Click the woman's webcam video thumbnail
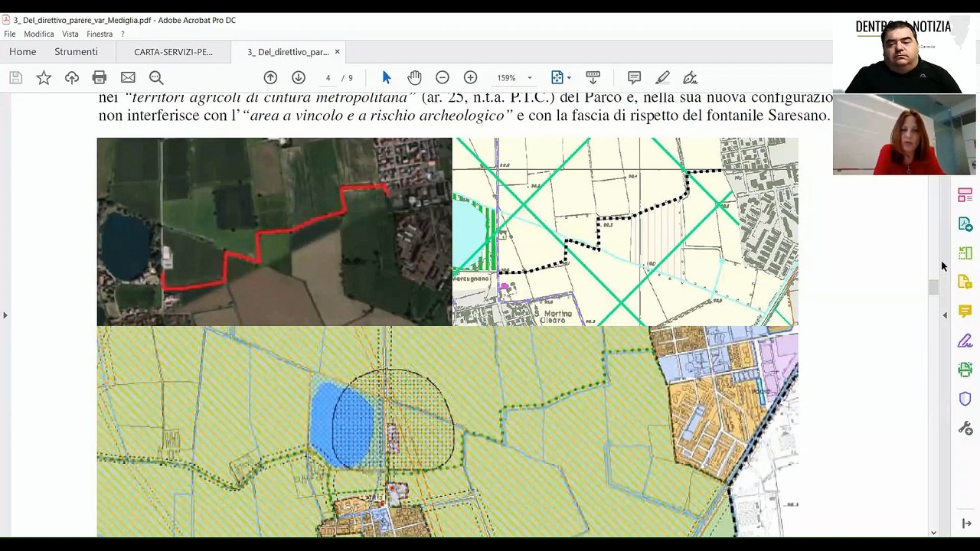The height and width of the screenshot is (551, 980). (x=905, y=135)
